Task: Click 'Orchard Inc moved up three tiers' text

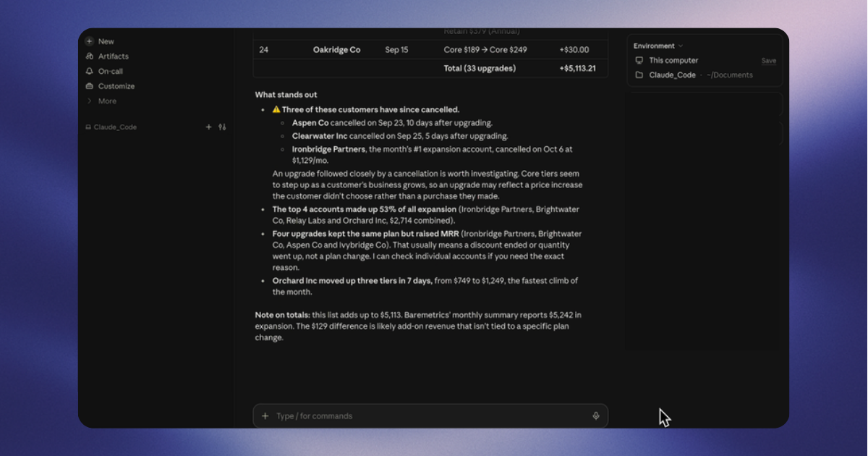Action: pyautogui.click(x=352, y=281)
